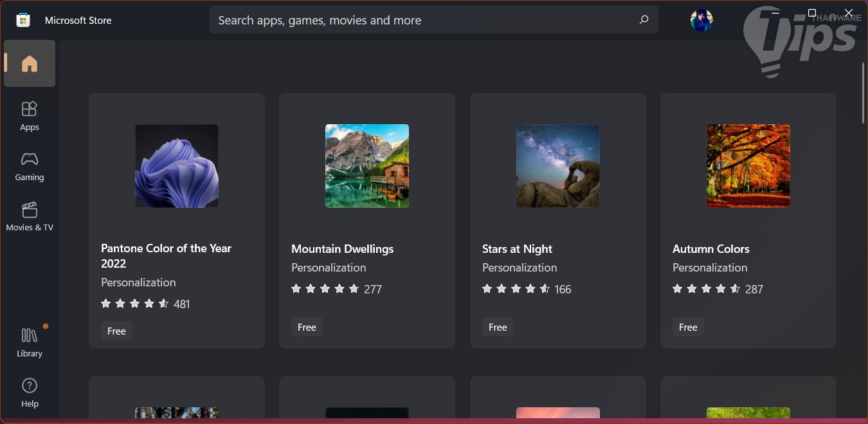The height and width of the screenshot is (424, 868).
Task: Select the Stars at Night title
Action: [x=518, y=249]
